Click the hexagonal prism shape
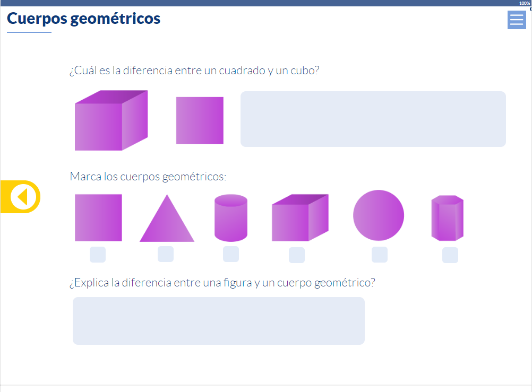The width and height of the screenshot is (532, 392). 447,218
